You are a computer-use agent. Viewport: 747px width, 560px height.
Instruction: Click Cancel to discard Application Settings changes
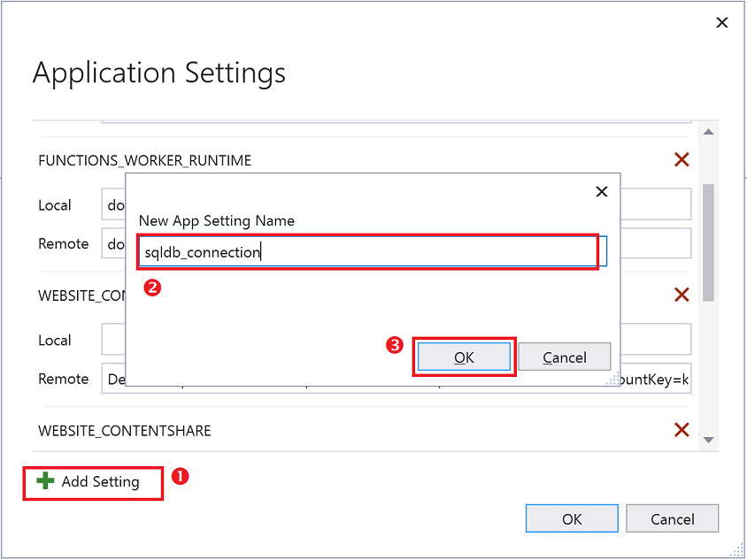pyautogui.click(x=673, y=518)
